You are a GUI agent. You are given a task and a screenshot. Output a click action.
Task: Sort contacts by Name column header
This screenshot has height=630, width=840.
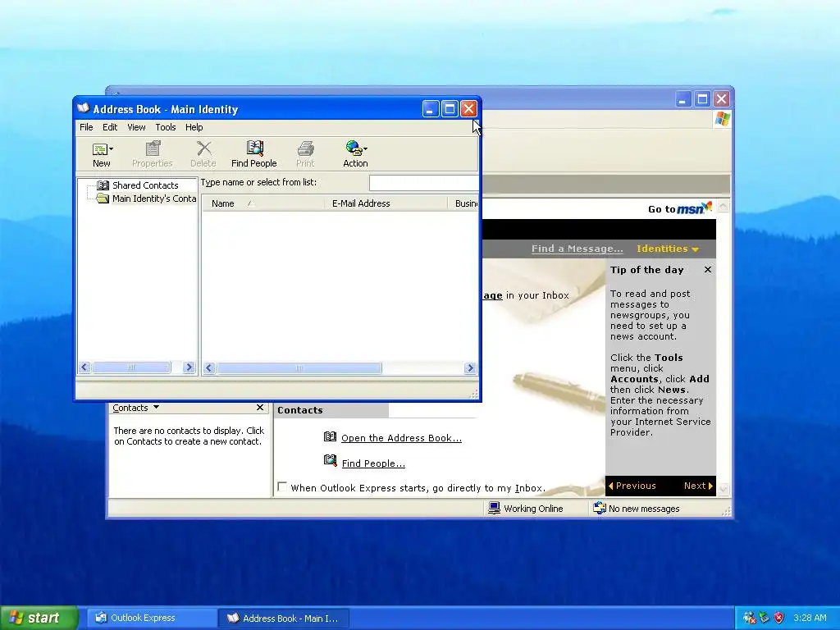pos(263,203)
